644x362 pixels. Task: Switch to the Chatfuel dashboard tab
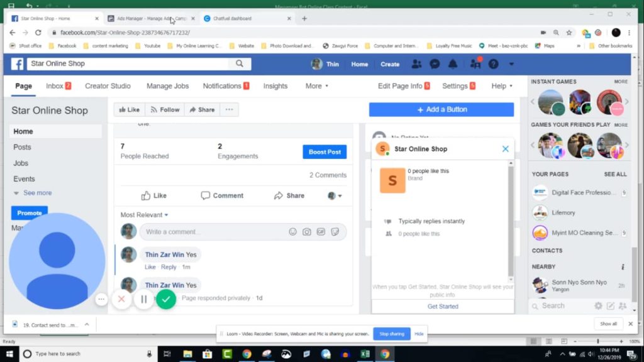click(248, 18)
